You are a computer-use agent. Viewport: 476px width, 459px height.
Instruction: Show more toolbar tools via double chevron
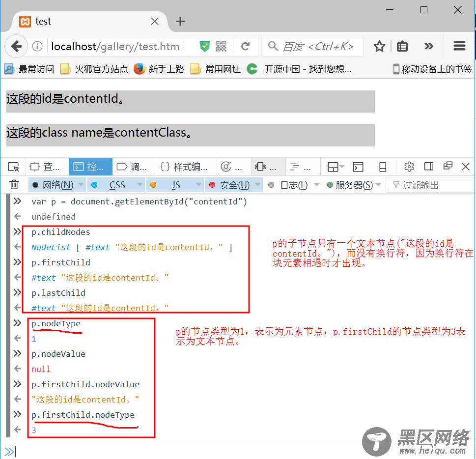pos(428,46)
